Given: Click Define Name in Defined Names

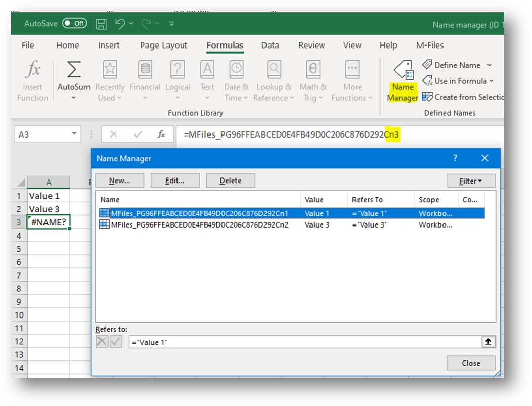Looking at the screenshot, I should pyautogui.click(x=452, y=65).
